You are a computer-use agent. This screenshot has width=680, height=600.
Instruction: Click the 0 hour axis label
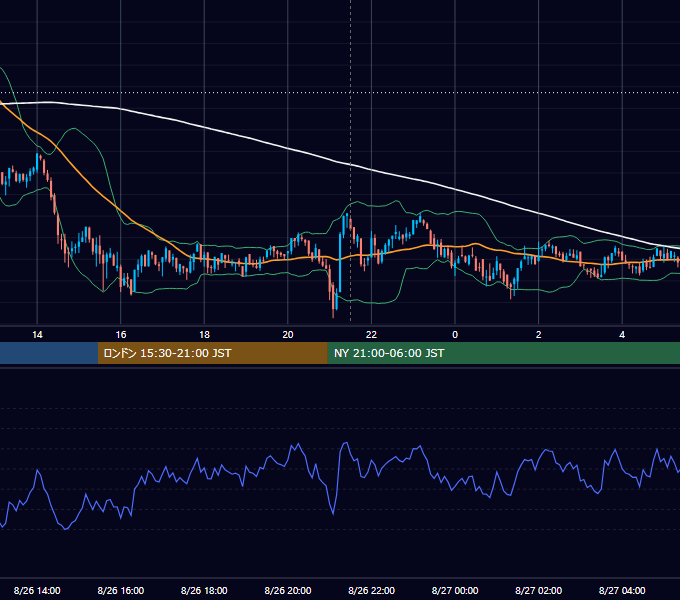coord(455,335)
